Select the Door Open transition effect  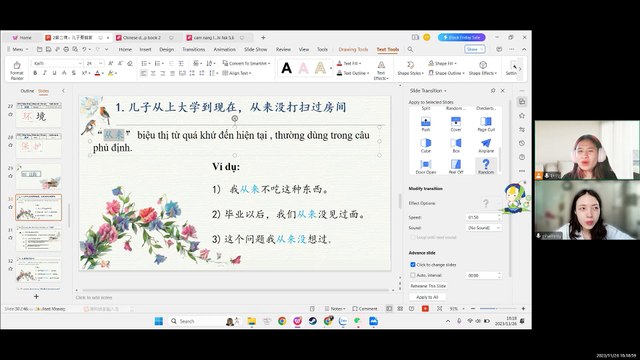coord(426,166)
